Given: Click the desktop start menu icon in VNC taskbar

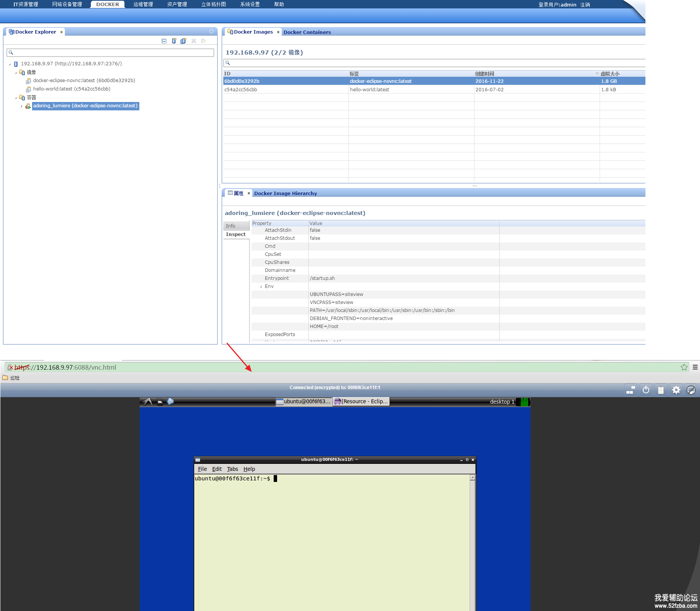Looking at the screenshot, I should (148, 402).
